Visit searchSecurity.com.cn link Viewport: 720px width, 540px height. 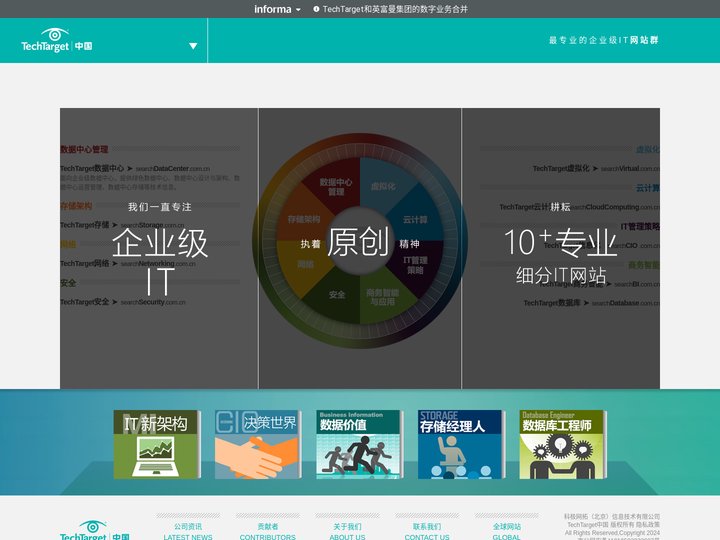153,302
